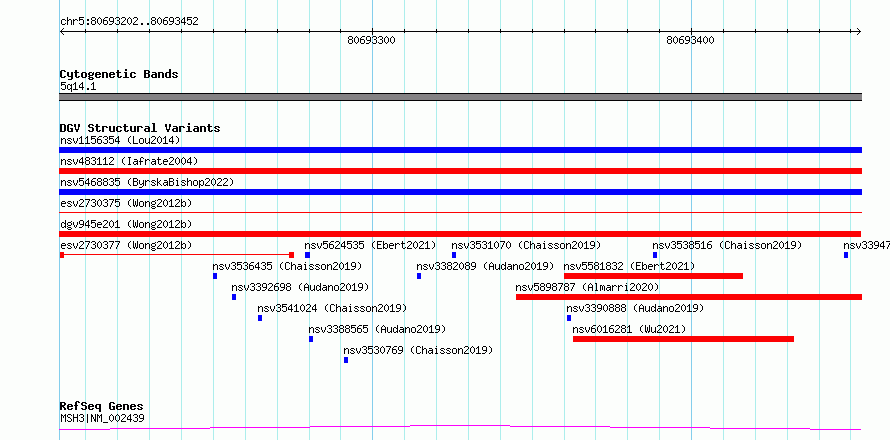This screenshot has width=890, height=440.
Task: Click the esv2730377 (Wong2012b) variant glyph
Action: pos(177,255)
